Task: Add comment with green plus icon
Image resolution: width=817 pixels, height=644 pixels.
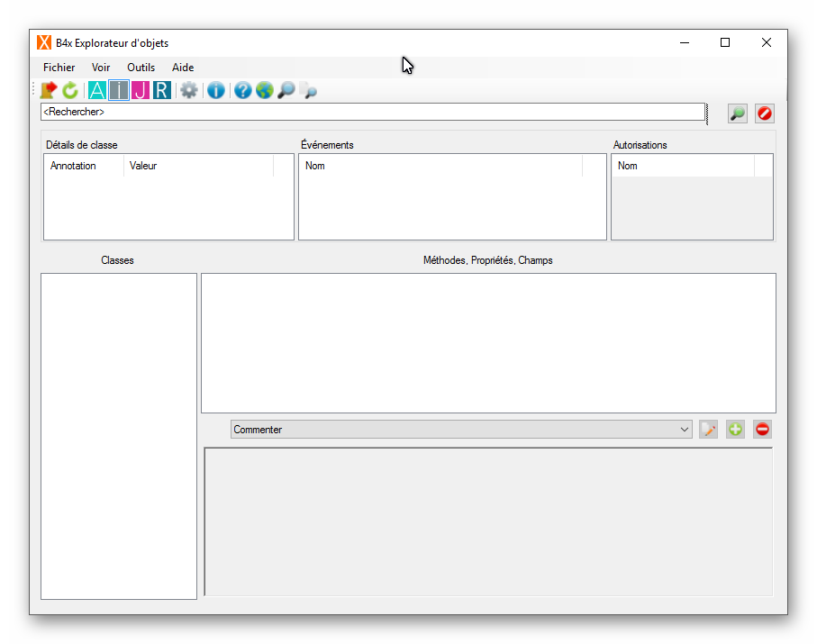Action: pos(735,430)
